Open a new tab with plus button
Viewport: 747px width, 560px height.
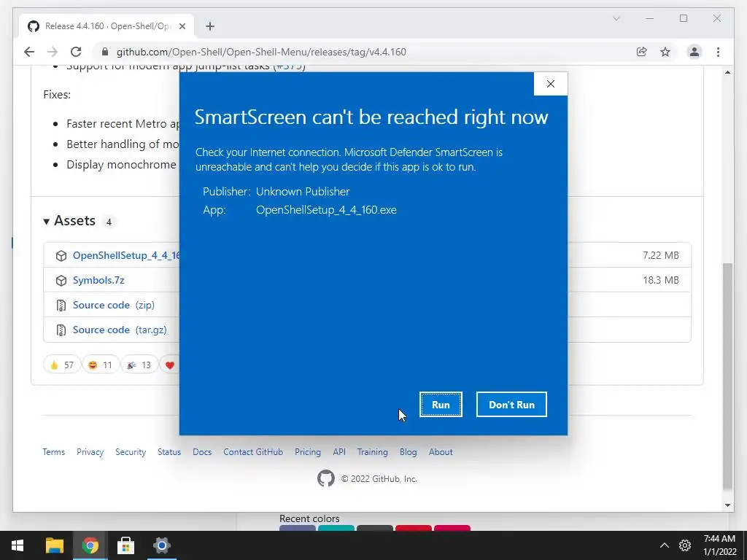210,26
